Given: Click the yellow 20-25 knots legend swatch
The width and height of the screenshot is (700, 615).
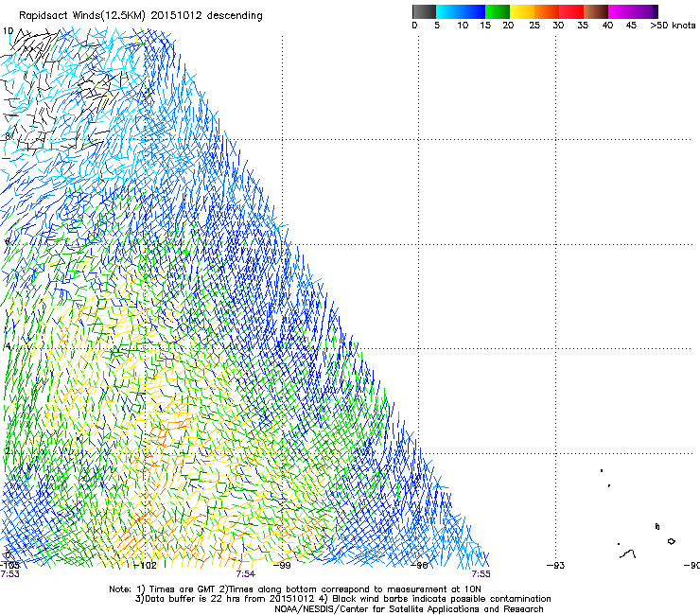Looking at the screenshot, I should coord(522,11).
